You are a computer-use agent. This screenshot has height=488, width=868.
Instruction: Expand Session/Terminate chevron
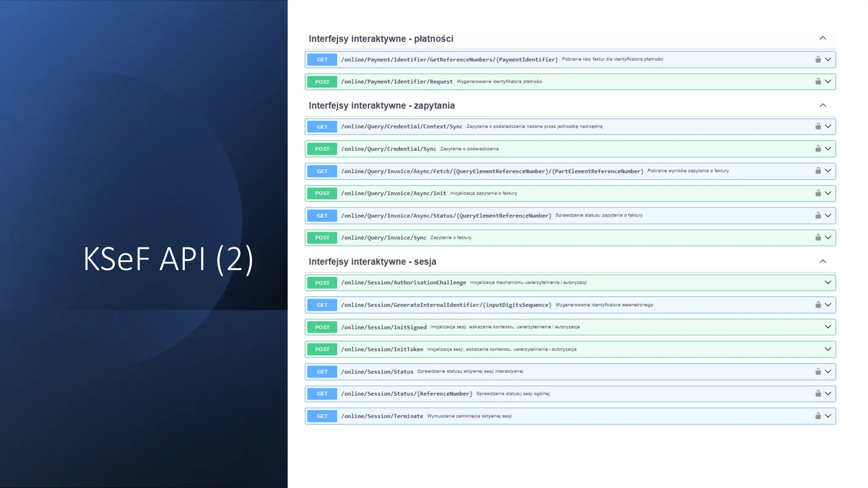[828, 416]
